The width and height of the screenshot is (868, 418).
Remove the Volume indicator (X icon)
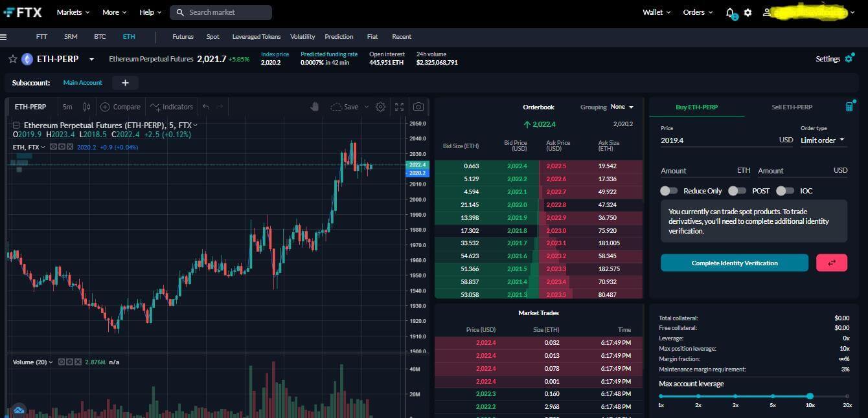click(78, 362)
